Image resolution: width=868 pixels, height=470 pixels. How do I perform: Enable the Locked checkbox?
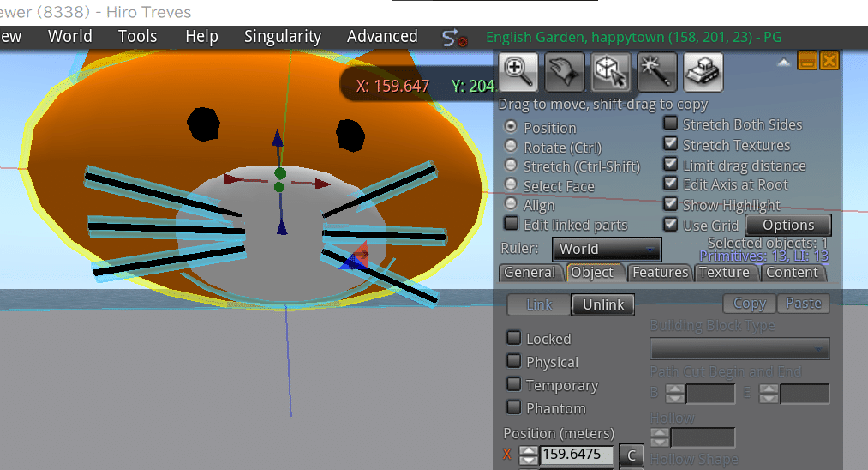514,338
